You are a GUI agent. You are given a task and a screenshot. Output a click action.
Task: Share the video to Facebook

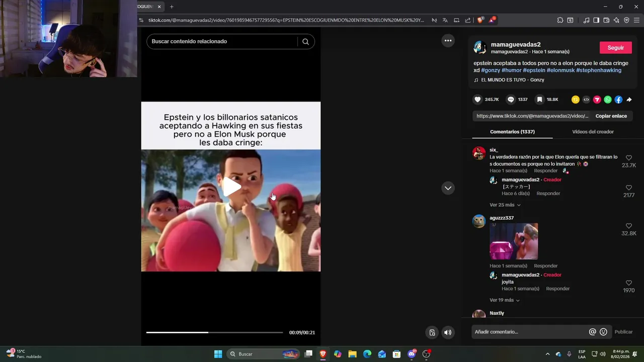(618, 100)
